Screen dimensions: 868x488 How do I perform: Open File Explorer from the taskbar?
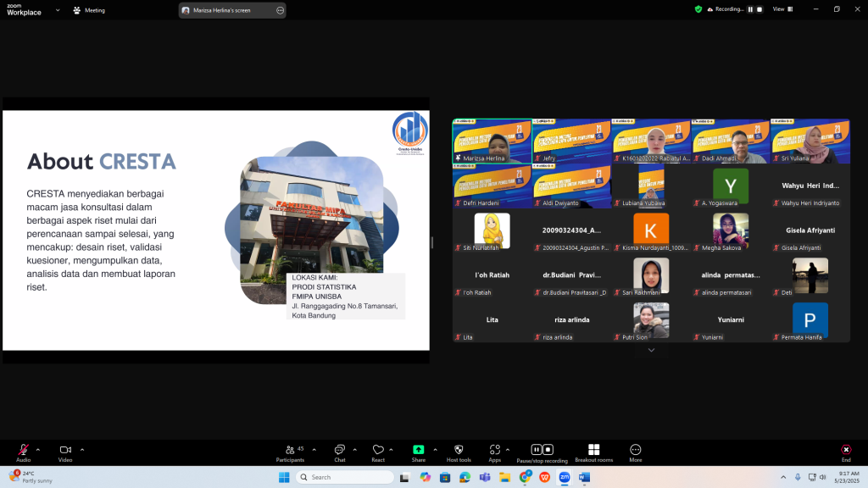click(x=505, y=477)
